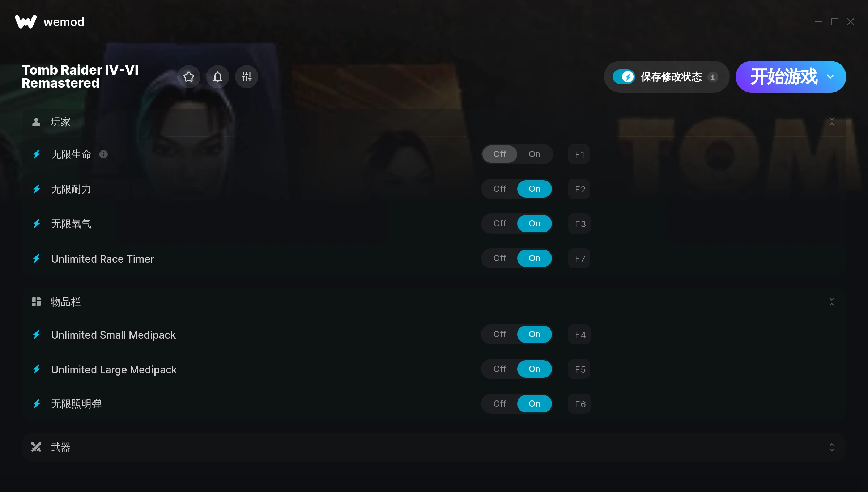
Task: Click the 武器 crossed swords icon
Action: click(x=36, y=447)
